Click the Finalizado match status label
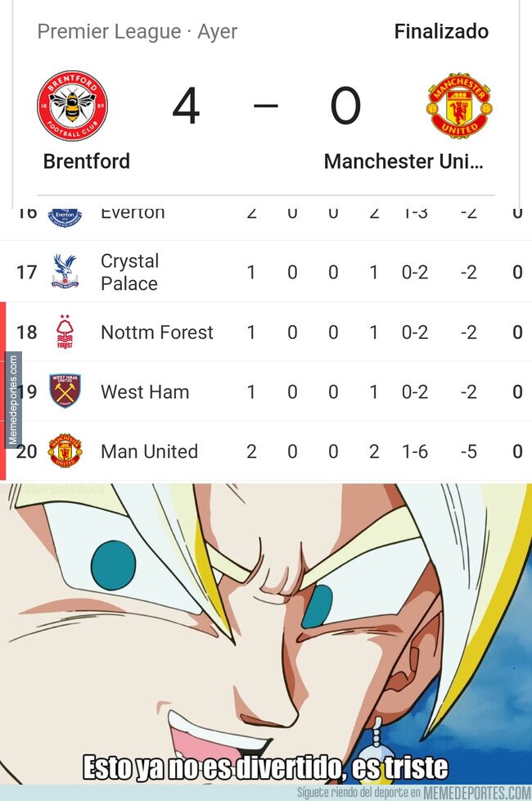The image size is (532, 801). click(441, 32)
